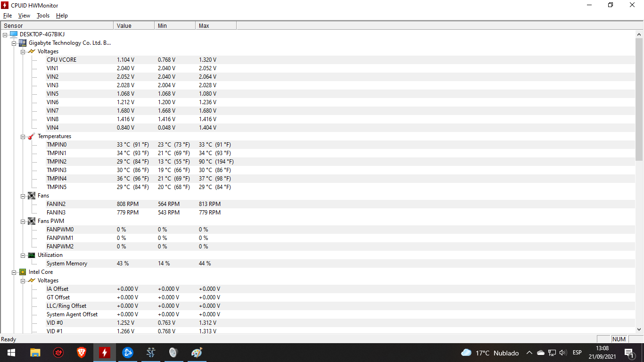Click the scrollbar up arrow
The image size is (644, 362).
639,34
